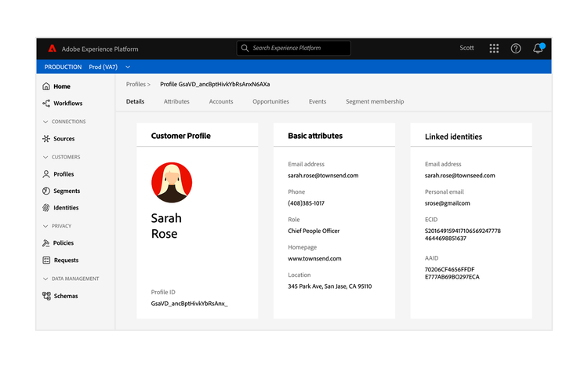
Task: Click the Basic attributes card heading
Action: click(x=315, y=136)
